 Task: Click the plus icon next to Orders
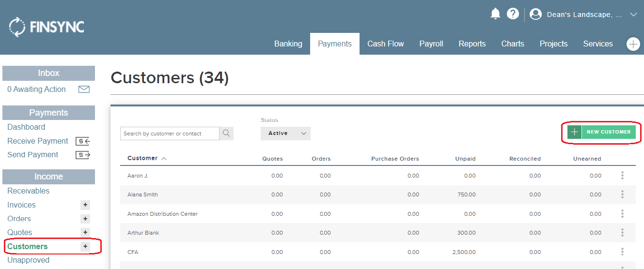click(85, 219)
